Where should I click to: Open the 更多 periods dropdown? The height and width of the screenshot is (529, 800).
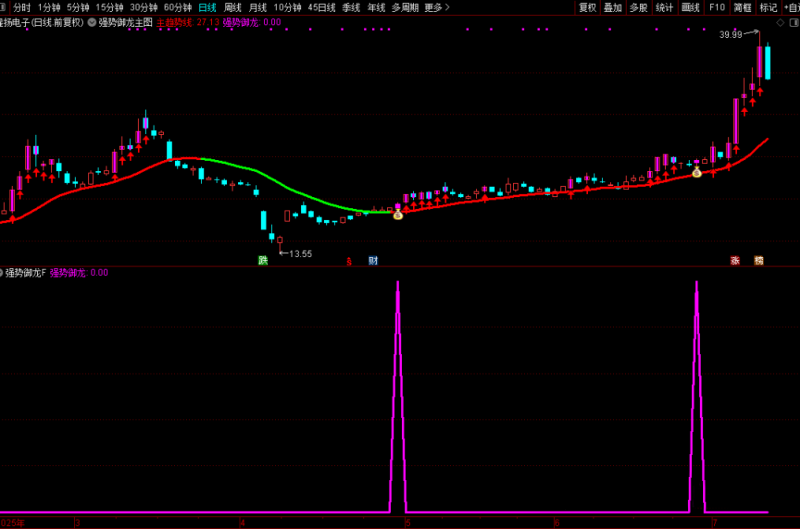click(435, 7)
